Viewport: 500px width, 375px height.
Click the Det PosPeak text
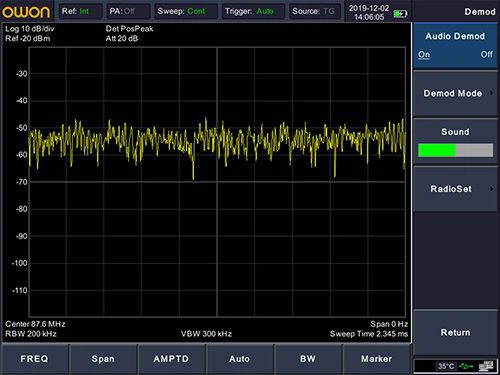tap(129, 29)
